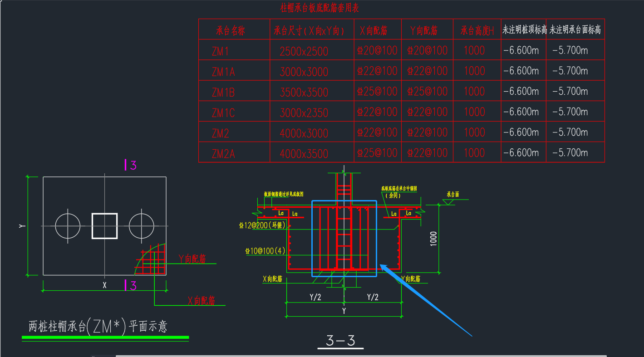Click the 承台尺寸(X向xY向) header cell
Screen dimensions: 644x357
pyautogui.click(x=308, y=31)
